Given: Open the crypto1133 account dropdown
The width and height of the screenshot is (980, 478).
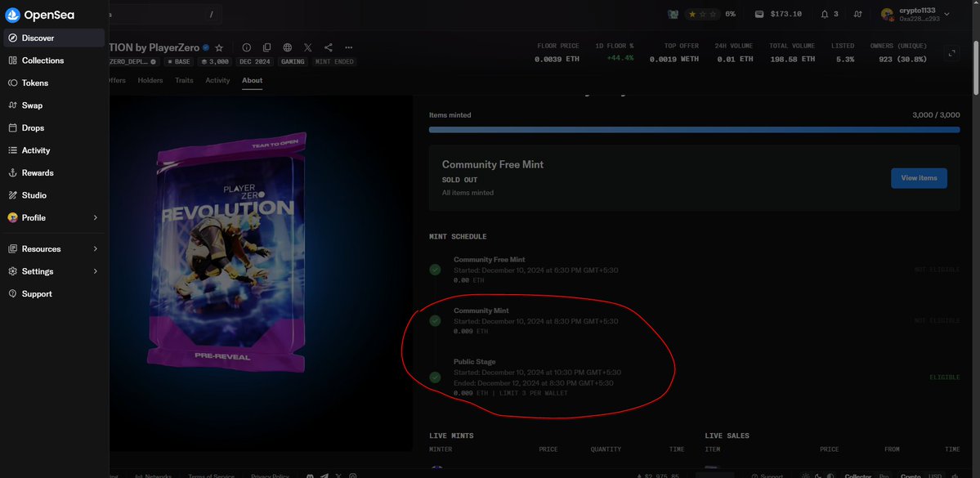Looking at the screenshot, I should (x=946, y=15).
